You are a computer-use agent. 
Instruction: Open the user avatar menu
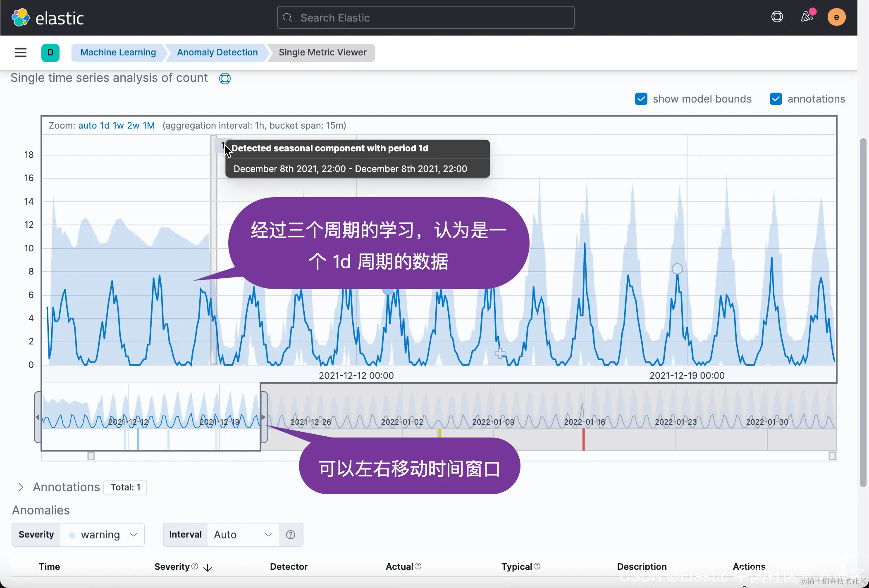[836, 17]
